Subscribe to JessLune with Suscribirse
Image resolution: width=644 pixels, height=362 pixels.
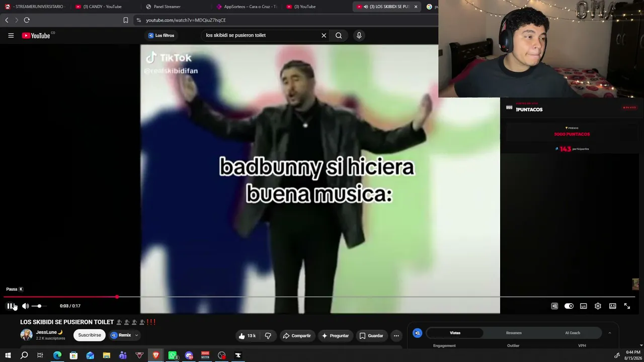[x=90, y=335]
